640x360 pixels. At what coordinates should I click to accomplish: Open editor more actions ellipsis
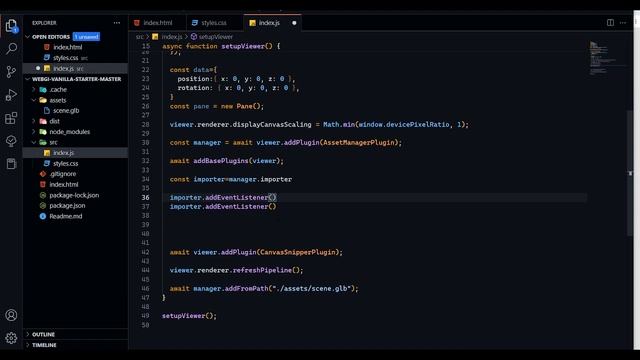623,23
